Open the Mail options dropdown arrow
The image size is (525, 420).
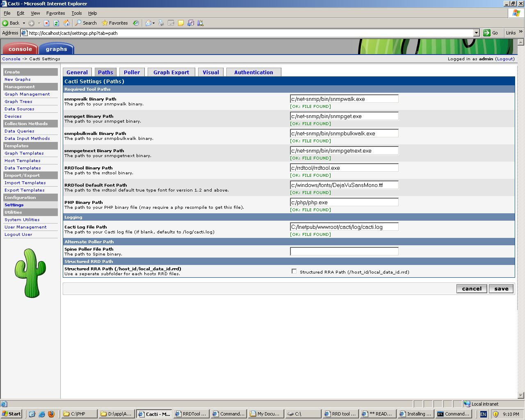pyautogui.click(x=154, y=23)
